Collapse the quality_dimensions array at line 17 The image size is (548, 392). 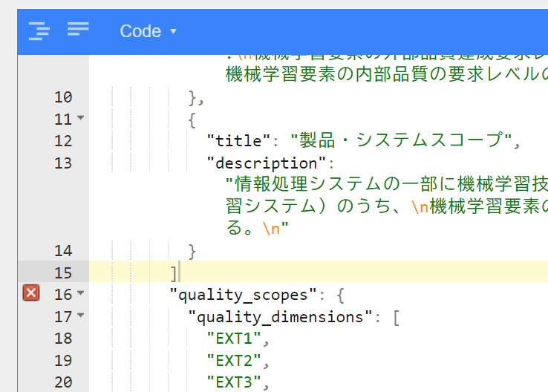pos(81,316)
